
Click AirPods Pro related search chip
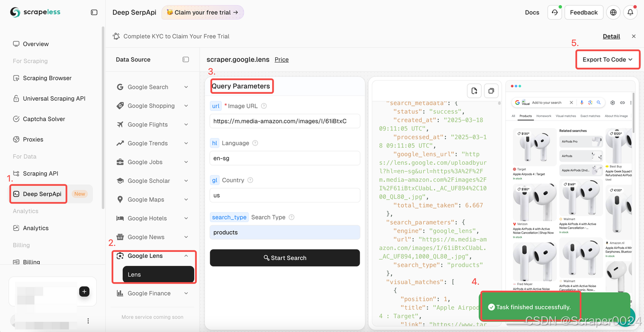click(x=581, y=142)
